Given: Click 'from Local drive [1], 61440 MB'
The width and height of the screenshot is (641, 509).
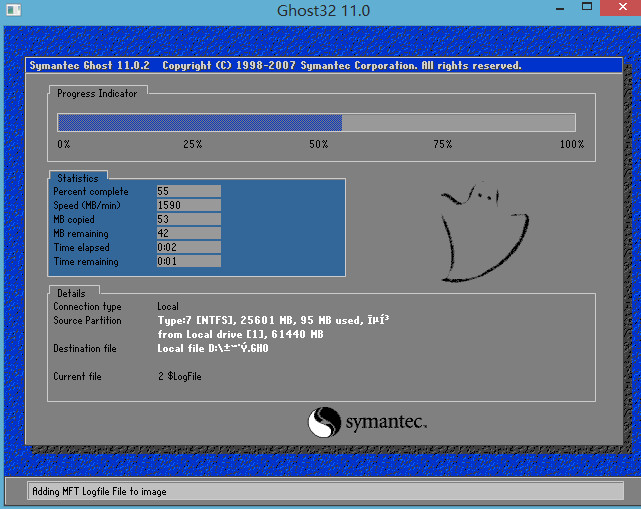Looking at the screenshot, I should [240, 334].
